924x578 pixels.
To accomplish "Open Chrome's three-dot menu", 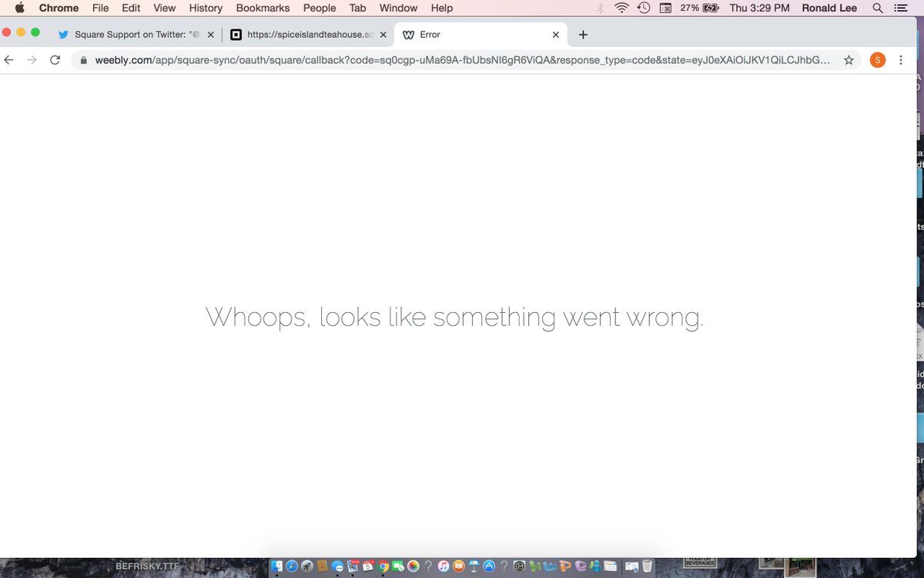I will pos(900,60).
